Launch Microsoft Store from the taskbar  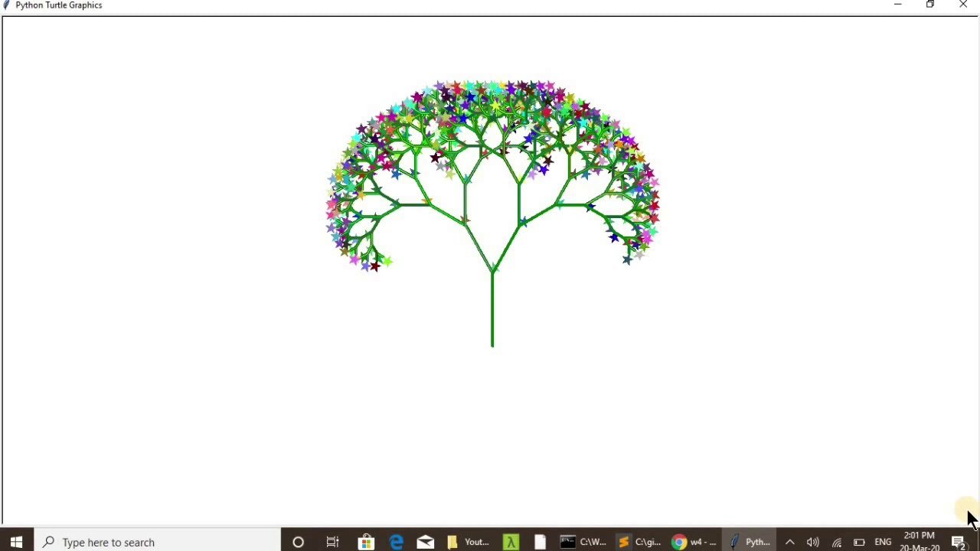pos(366,542)
